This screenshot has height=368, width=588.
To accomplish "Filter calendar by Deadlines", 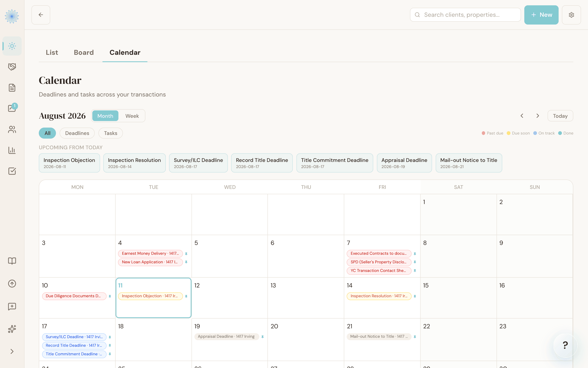I will 77,133.
